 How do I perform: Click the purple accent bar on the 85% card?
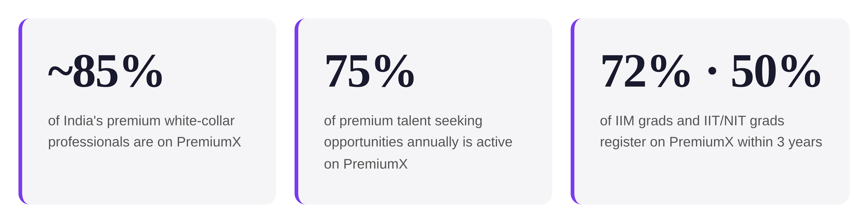pos(21,111)
